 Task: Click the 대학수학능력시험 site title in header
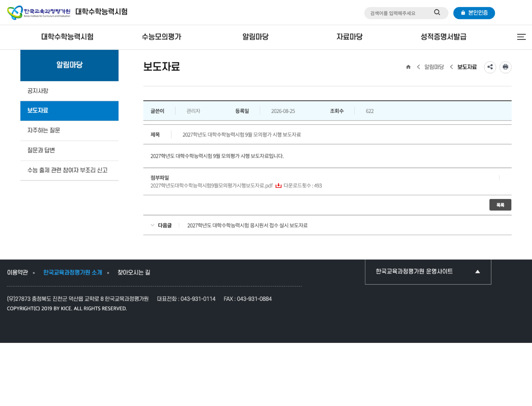101,12
